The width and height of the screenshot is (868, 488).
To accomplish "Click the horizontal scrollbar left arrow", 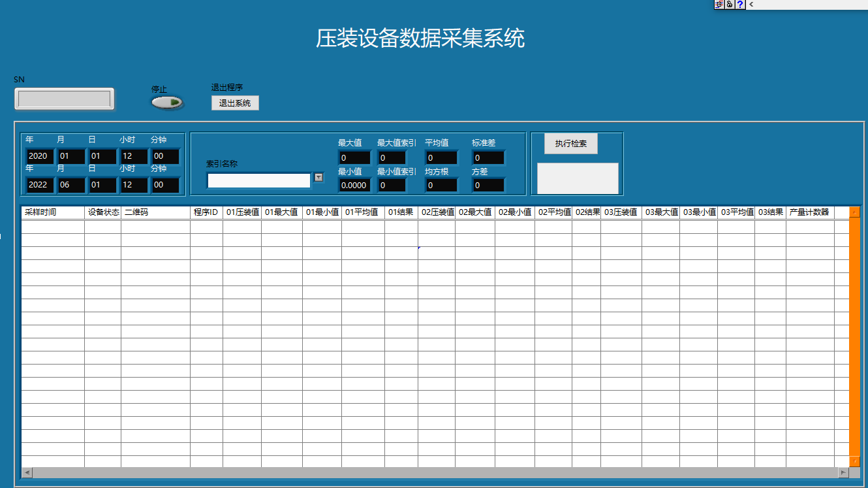I will [x=27, y=472].
